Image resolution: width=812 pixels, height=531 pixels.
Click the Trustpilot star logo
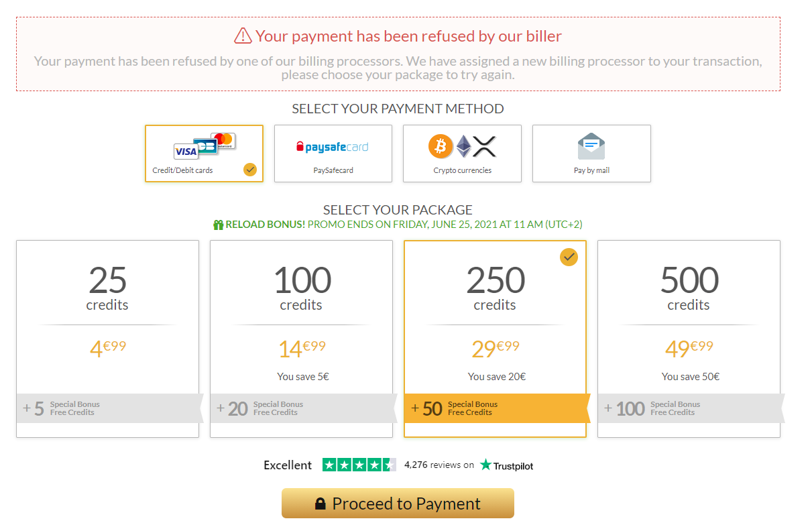[x=486, y=465]
